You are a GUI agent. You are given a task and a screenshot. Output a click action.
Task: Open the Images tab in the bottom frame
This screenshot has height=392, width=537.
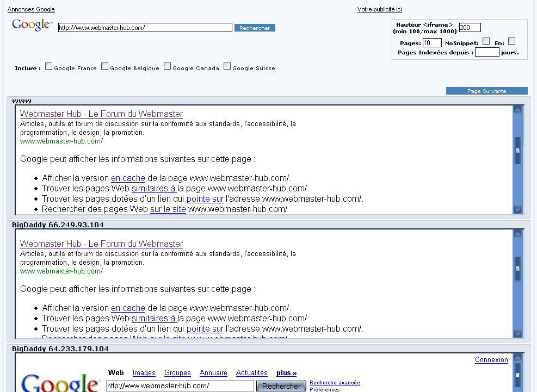click(x=144, y=372)
